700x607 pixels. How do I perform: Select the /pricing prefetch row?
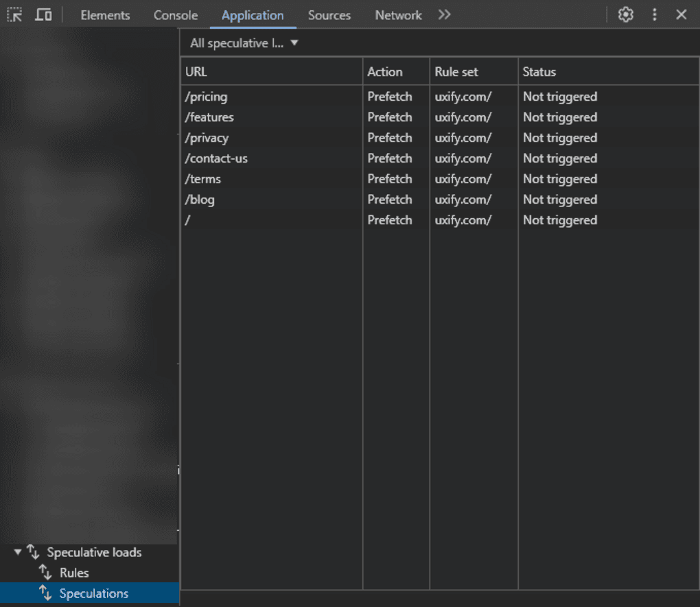coord(206,97)
